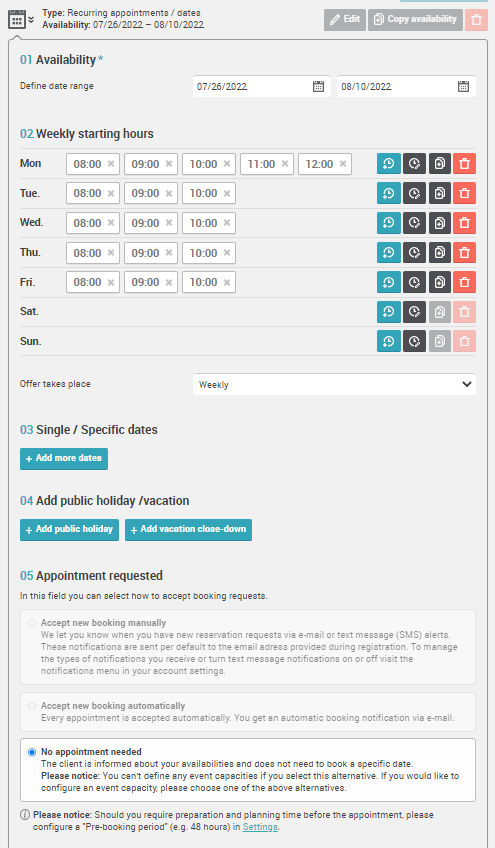Image resolution: width=495 pixels, height=848 pixels.
Task: Select the No appointment needed radio button
Action: [32, 752]
